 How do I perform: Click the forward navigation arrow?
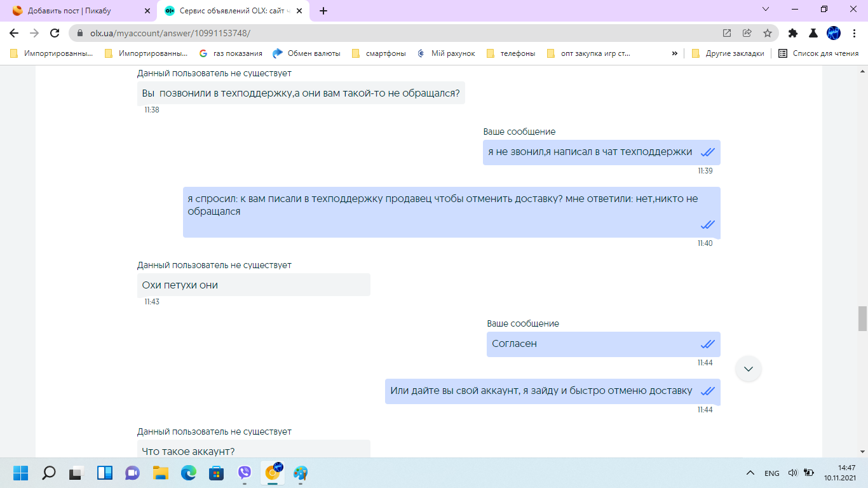click(x=34, y=33)
